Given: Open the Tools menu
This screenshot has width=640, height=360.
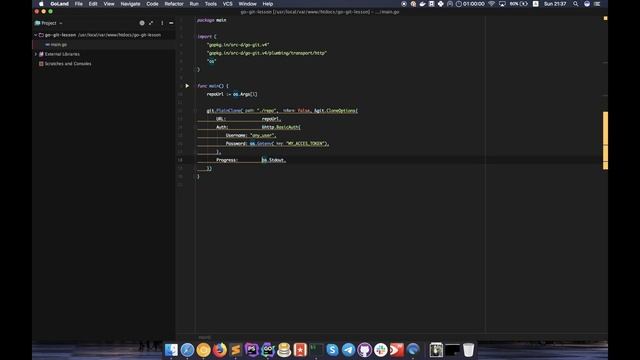Looking at the screenshot, I should (211, 4).
